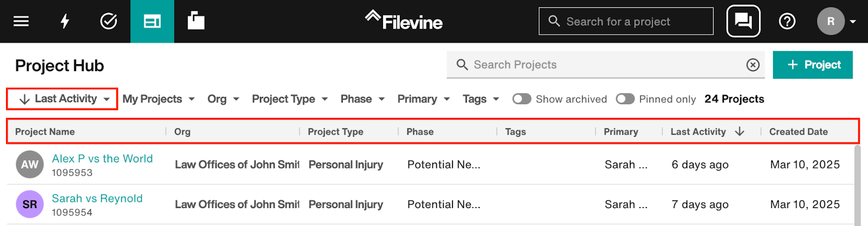Image resolution: width=868 pixels, height=226 pixels.
Task: Open Alex P vs the World project
Action: [x=103, y=159]
